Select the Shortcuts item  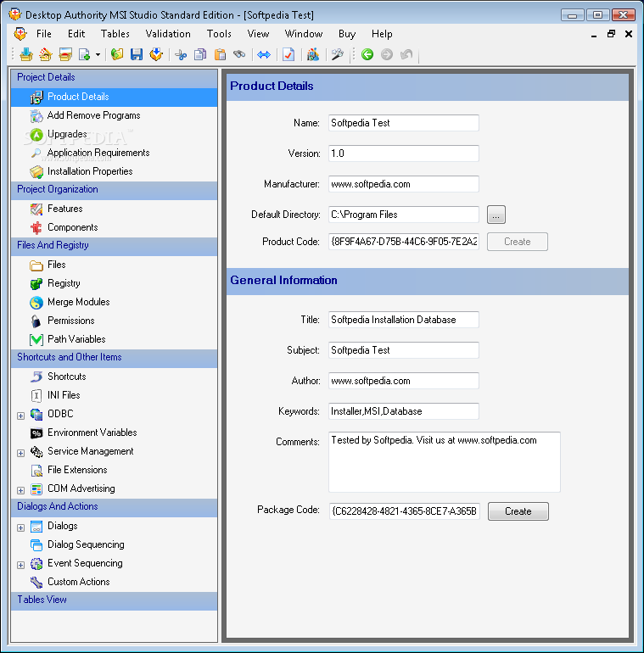pos(67,377)
